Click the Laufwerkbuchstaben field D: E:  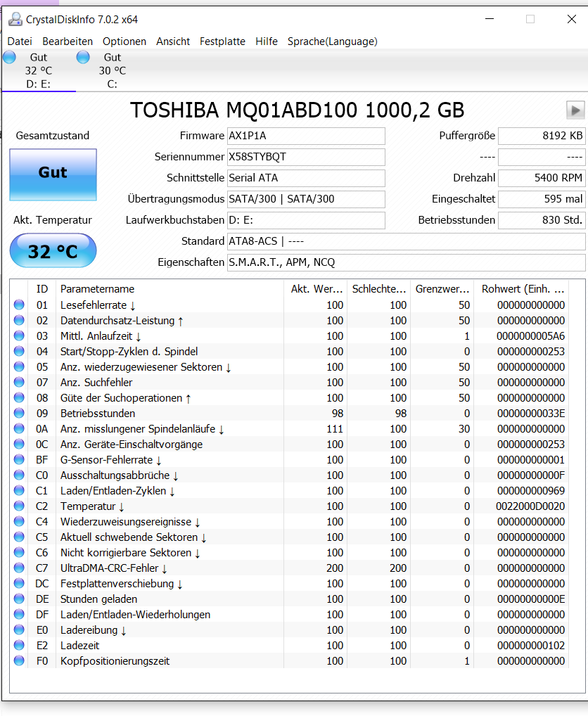click(x=307, y=220)
